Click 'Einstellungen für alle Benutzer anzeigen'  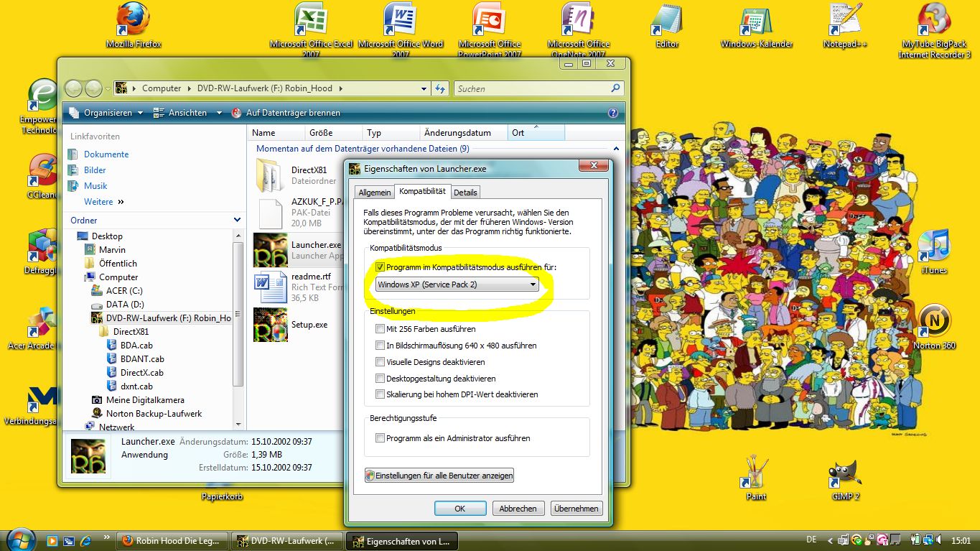[x=439, y=476]
